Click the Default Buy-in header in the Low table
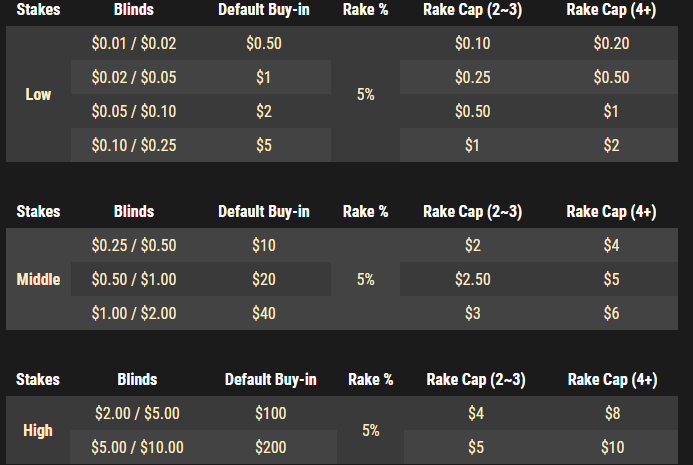The width and height of the screenshot is (693, 465). coord(264,12)
